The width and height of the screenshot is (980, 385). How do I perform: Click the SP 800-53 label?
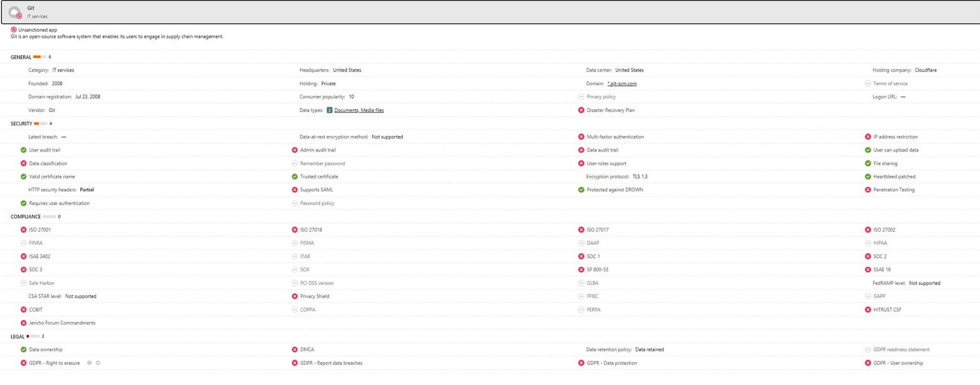point(598,270)
